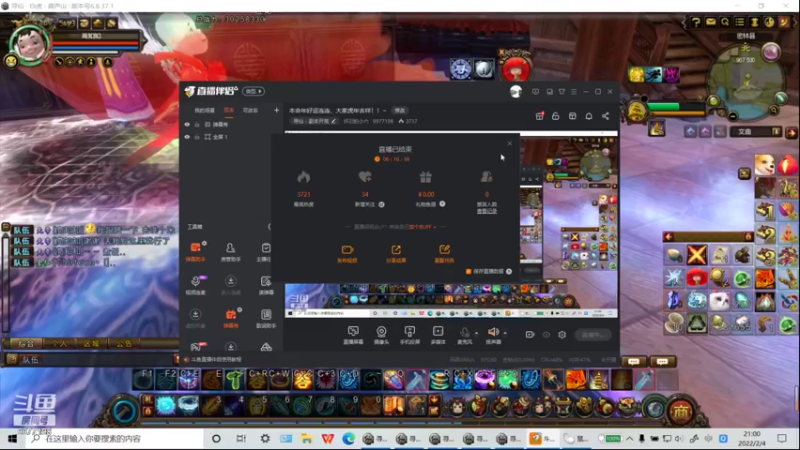Click 分享成果 in the stream-ended dialog
Viewport: 800px width, 450px height.
click(x=396, y=253)
